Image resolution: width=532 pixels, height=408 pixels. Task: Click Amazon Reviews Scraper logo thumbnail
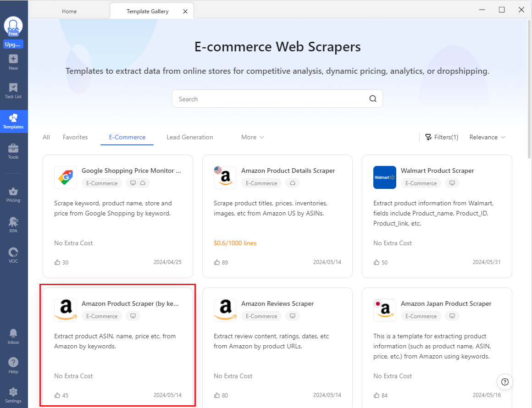click(225, 310)
